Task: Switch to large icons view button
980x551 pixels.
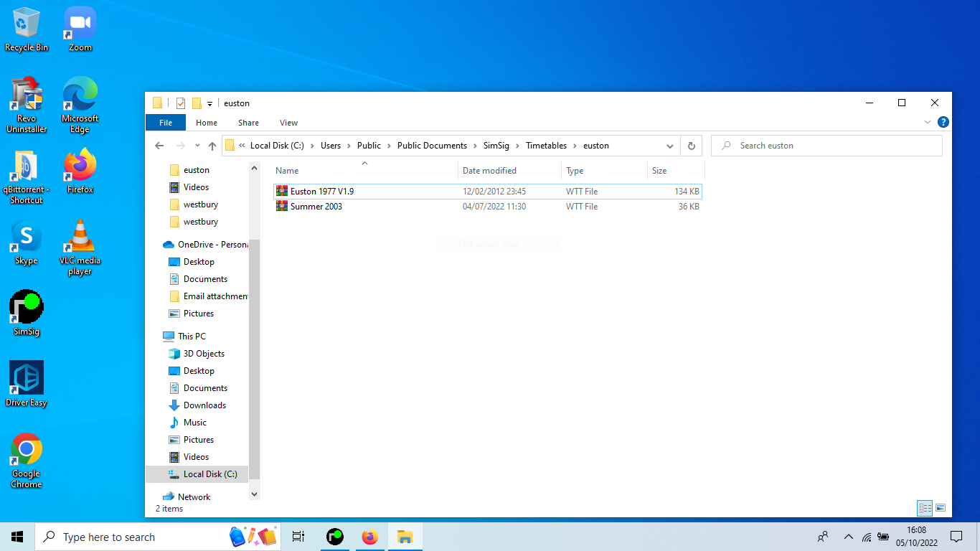Action: [941, 508]
